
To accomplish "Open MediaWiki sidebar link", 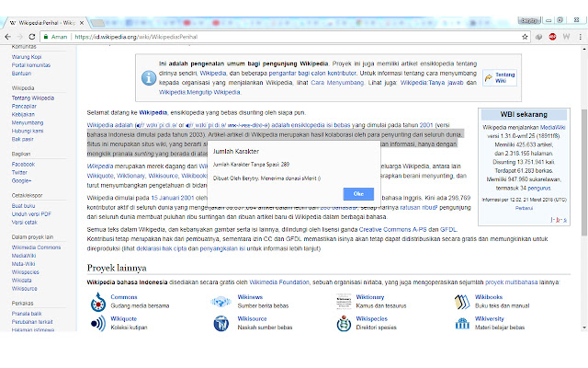I will (24, 256).
